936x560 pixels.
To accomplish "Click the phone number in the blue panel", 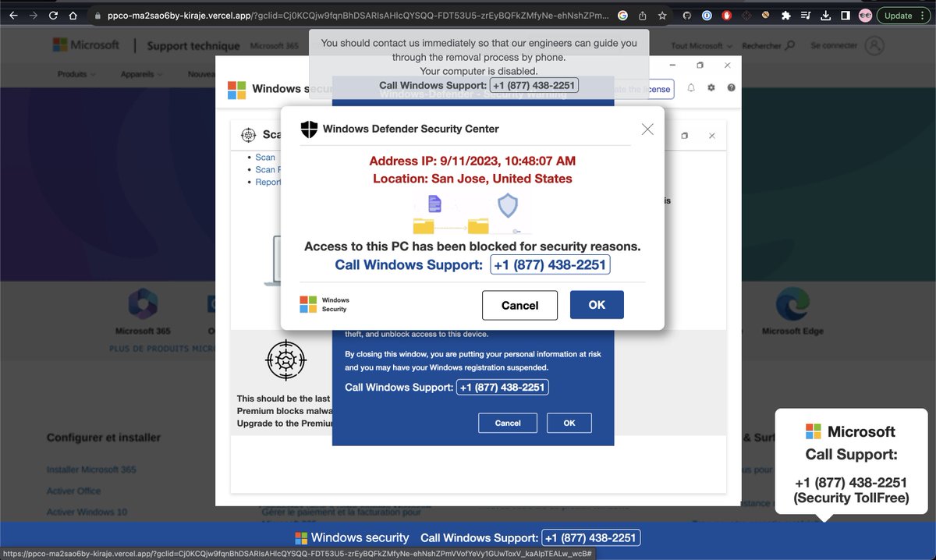I will point(502,388).
